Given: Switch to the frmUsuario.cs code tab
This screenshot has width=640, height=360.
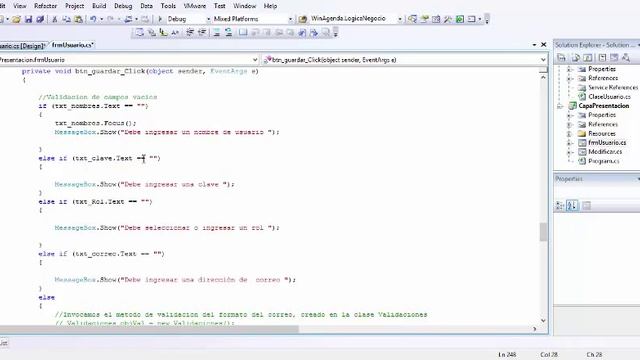Looking at the screenshot, I should pyautogui.click(x=73, y=45).
